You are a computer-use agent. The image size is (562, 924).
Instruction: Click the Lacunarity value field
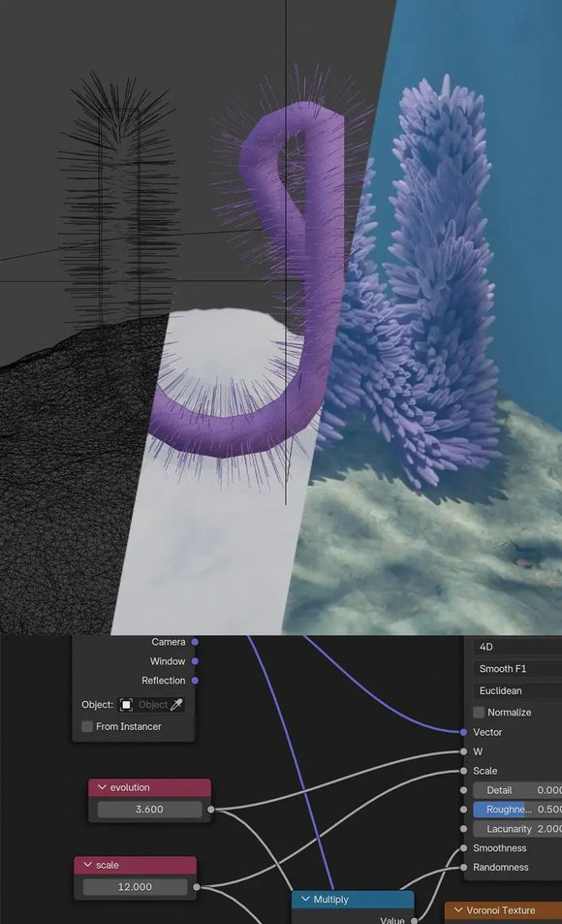tap(517, 829)
